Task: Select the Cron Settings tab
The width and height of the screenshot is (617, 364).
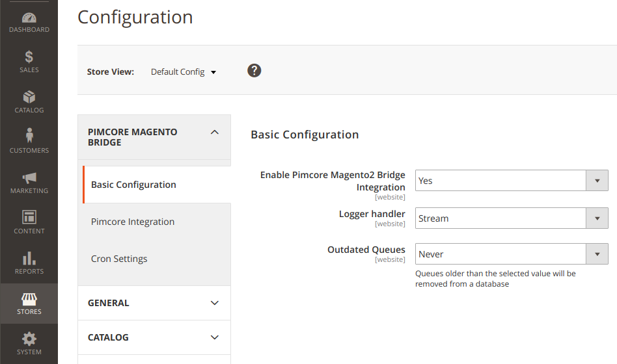Action: (x=119, y=259)
